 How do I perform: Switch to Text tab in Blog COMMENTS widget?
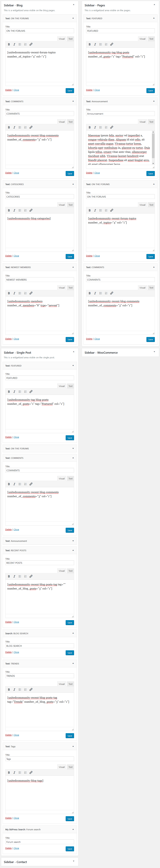tap(70, 122)
